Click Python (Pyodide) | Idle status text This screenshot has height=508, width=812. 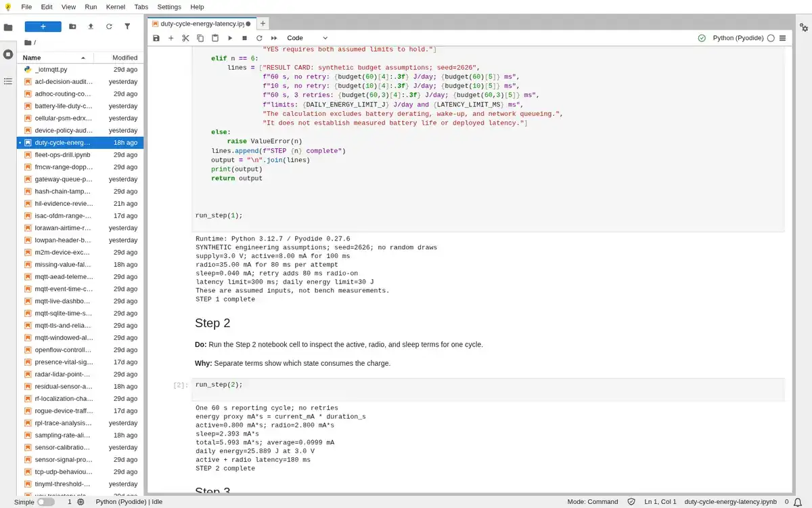click(x=129, y=502)
